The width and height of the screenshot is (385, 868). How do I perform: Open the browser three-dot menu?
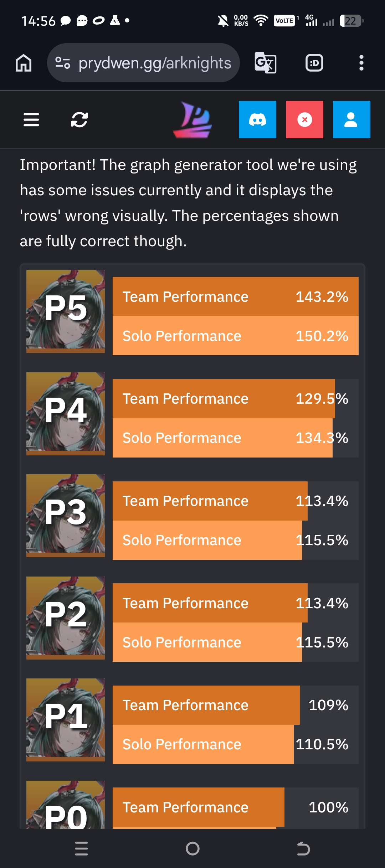point(361,63)
